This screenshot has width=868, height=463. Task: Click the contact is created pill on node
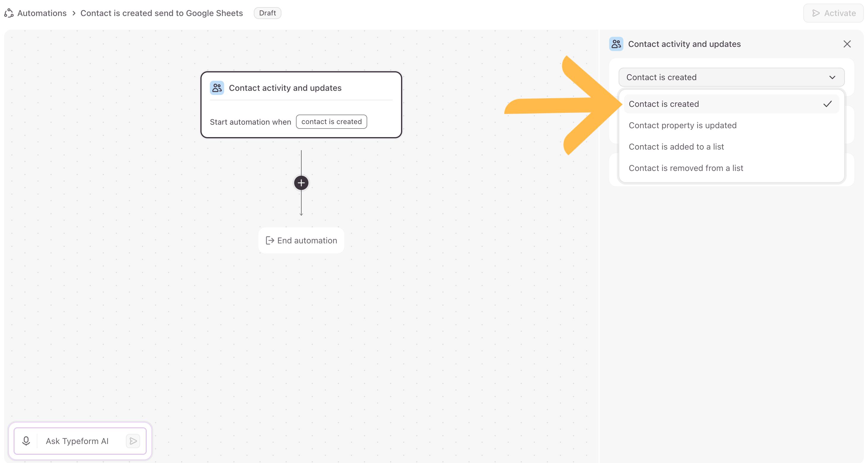pyautogui.click(x=331, y=122)
